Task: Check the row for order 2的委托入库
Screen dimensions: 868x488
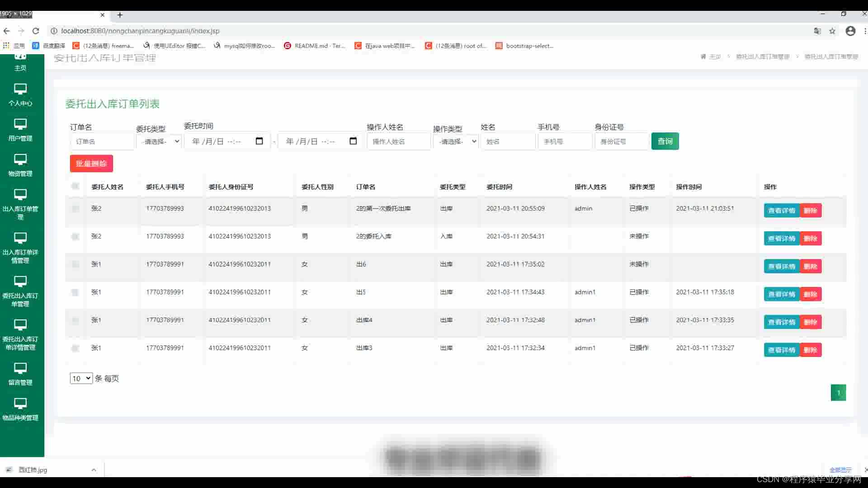Action: (75, 236)
